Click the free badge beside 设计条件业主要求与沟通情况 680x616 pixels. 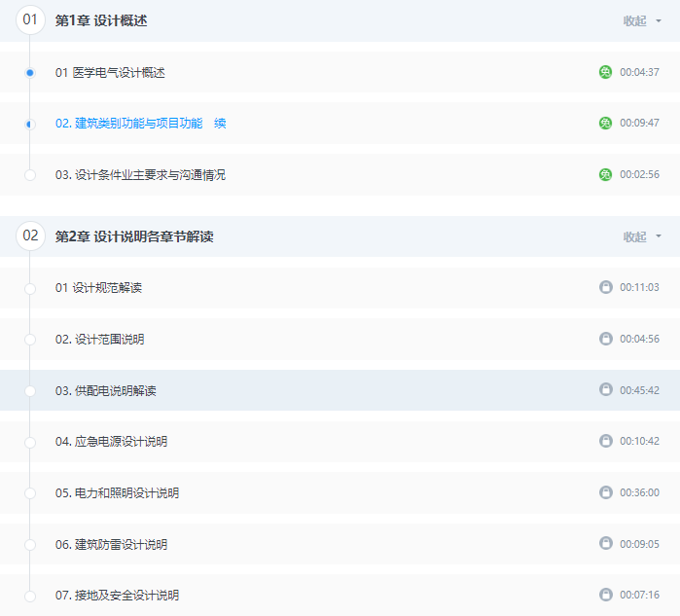[605, 174]
